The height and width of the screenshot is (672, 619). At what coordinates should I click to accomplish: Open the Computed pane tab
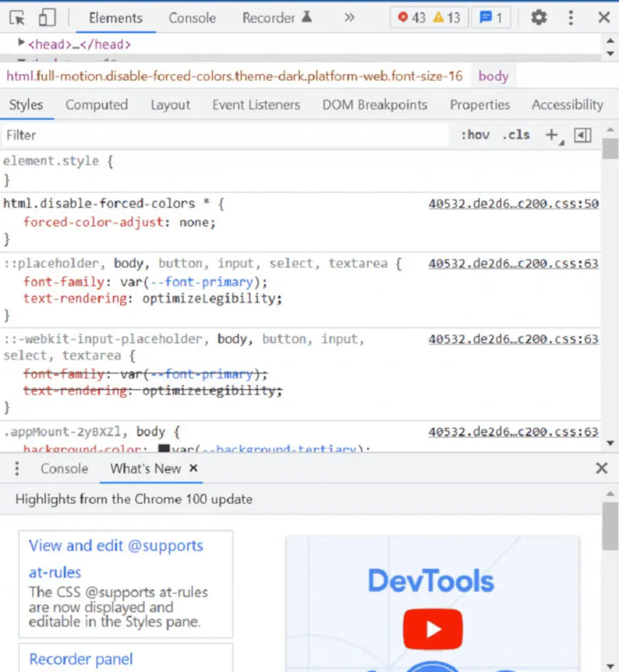pos(96,105)
